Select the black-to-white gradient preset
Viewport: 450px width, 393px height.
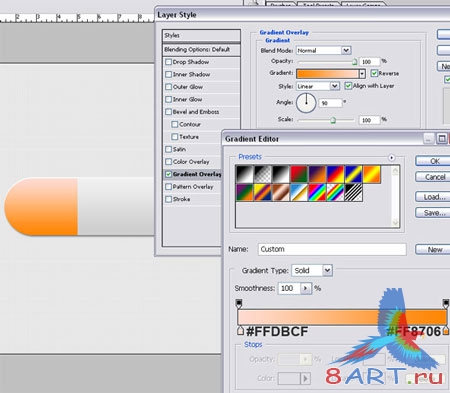coord(281,174)
